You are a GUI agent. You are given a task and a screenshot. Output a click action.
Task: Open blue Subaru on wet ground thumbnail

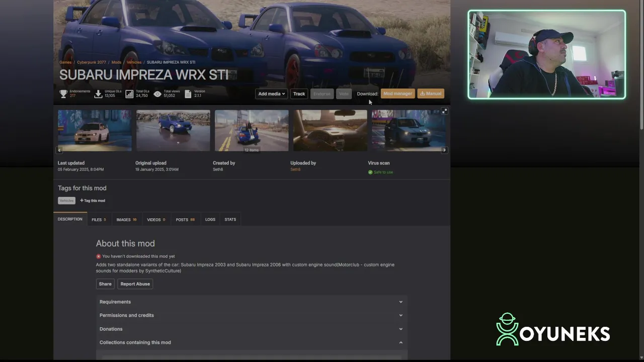tap(173, 130)
